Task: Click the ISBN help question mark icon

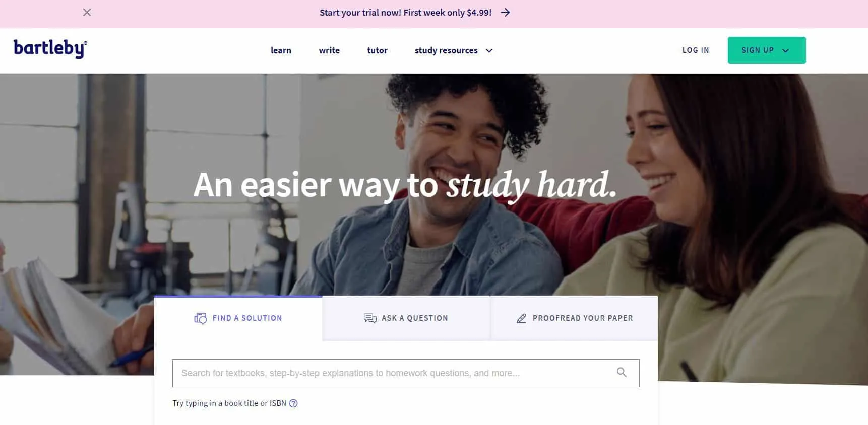Action: [293, 403]
